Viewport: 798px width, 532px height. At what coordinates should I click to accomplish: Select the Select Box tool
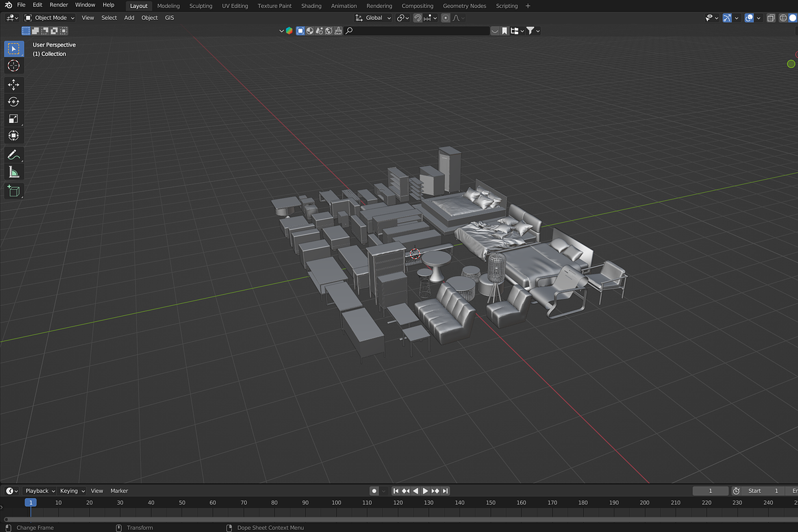coord(14,49)
